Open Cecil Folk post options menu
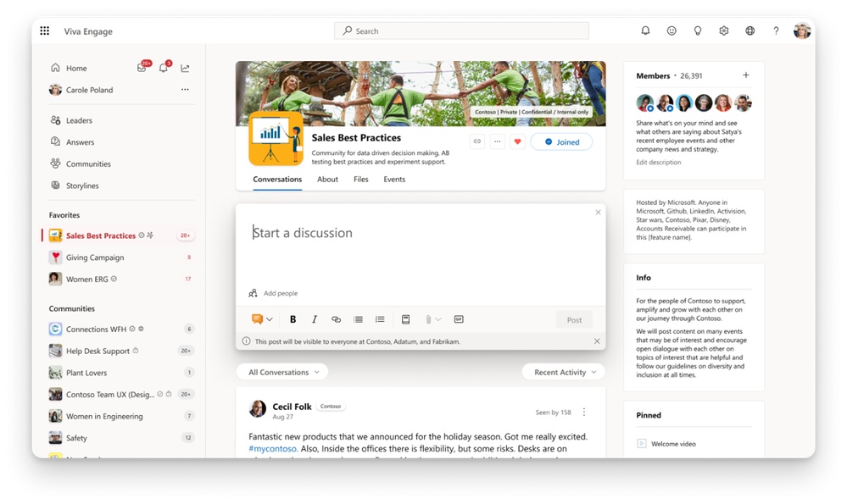The width and height of the screenshot is (847, 504). (584, 413)
